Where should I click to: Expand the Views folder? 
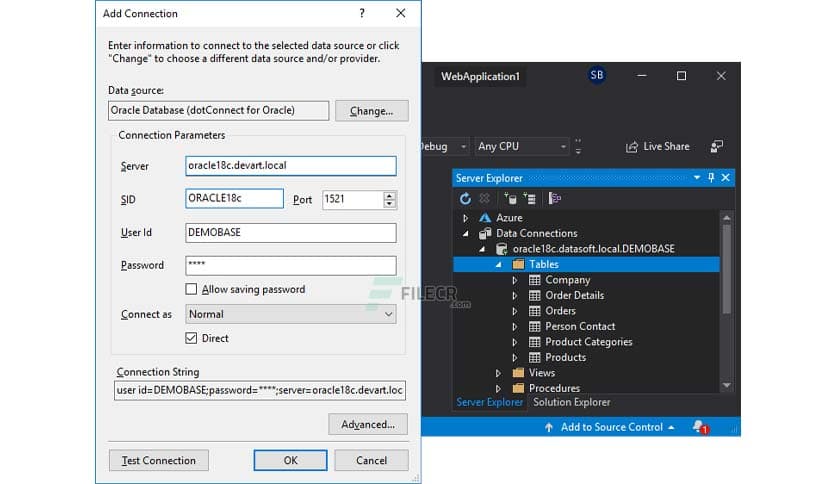[498, 373]
